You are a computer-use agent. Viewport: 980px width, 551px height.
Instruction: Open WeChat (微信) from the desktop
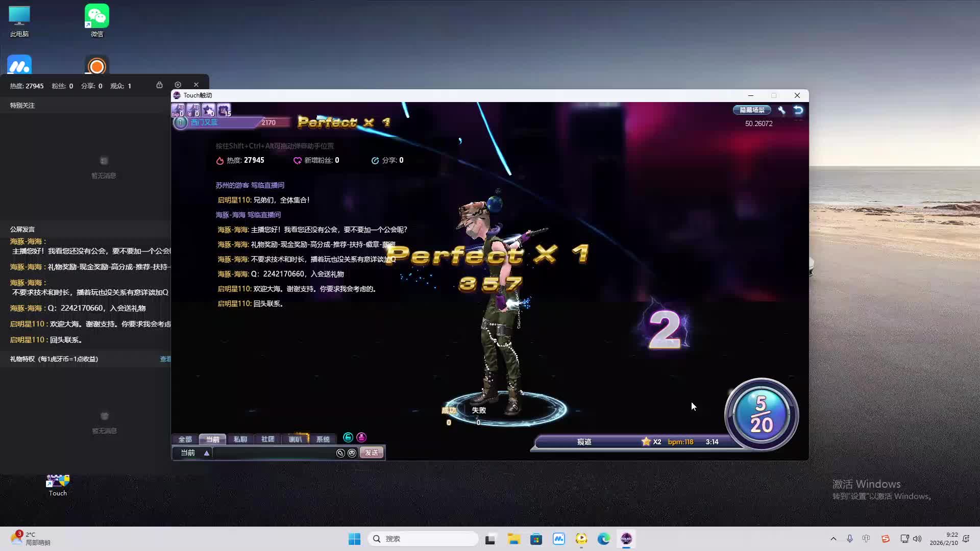pyautogui.click(x=96, y=15)
